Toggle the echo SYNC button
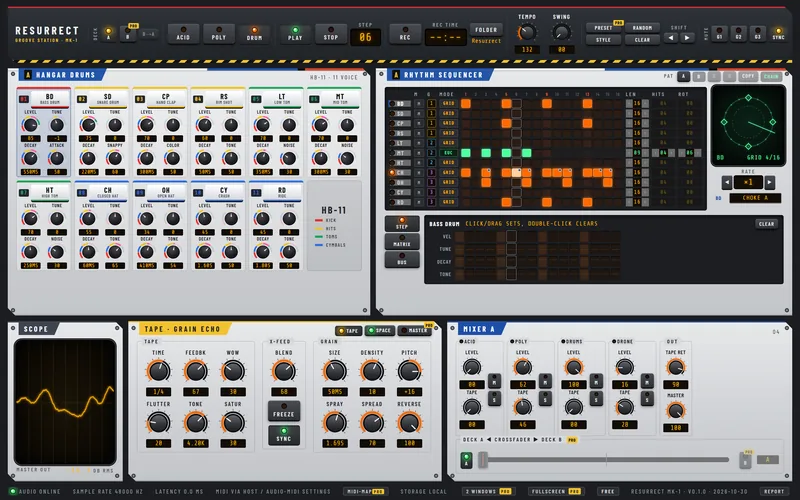 point(284,435)
